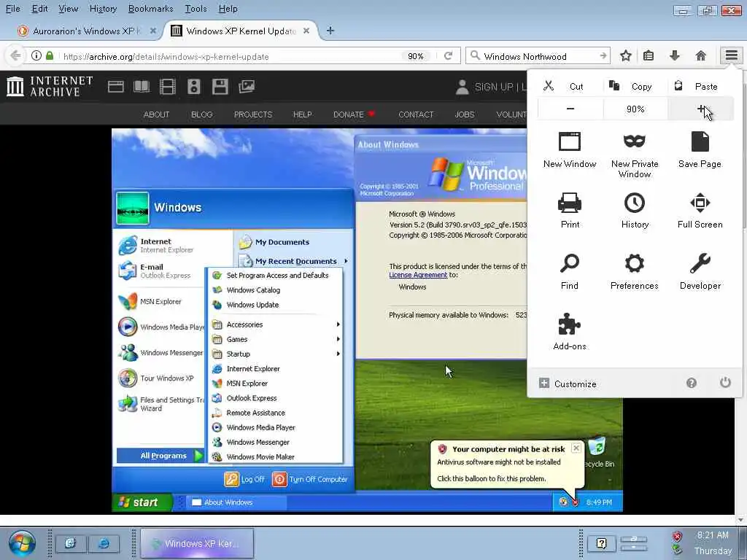Open Internet Archive Images icon

click(247, 86)
